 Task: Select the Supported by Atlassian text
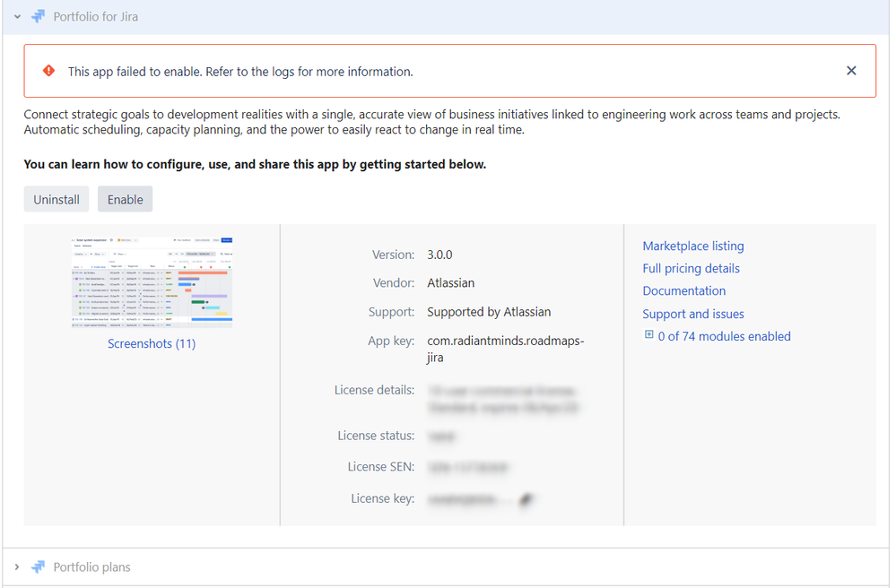click(x=489, y=312)
